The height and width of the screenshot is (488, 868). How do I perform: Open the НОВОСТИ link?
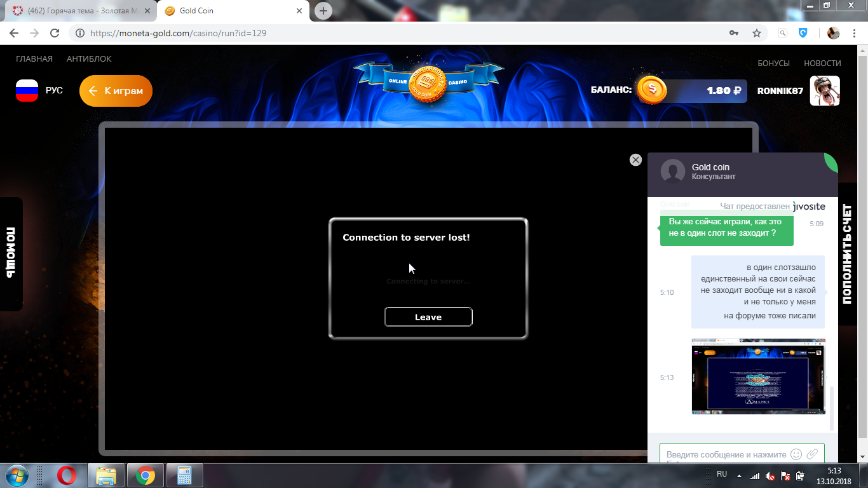pos(822,64)
